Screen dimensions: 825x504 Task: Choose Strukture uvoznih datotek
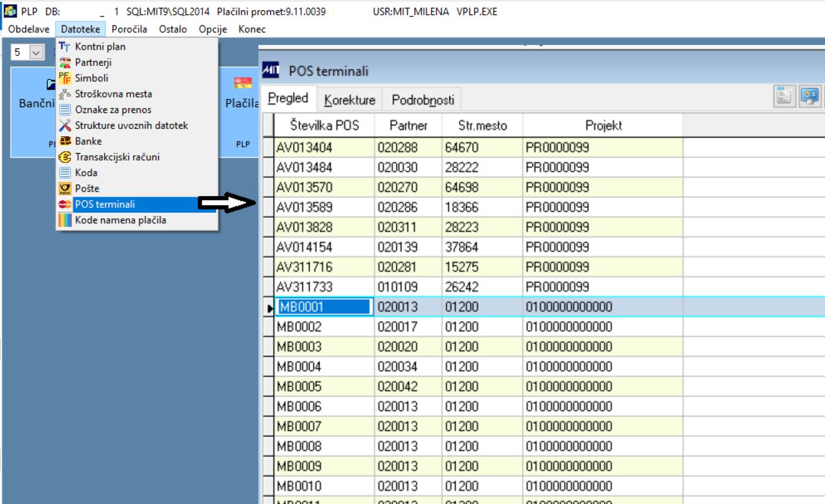coord(131,126)
